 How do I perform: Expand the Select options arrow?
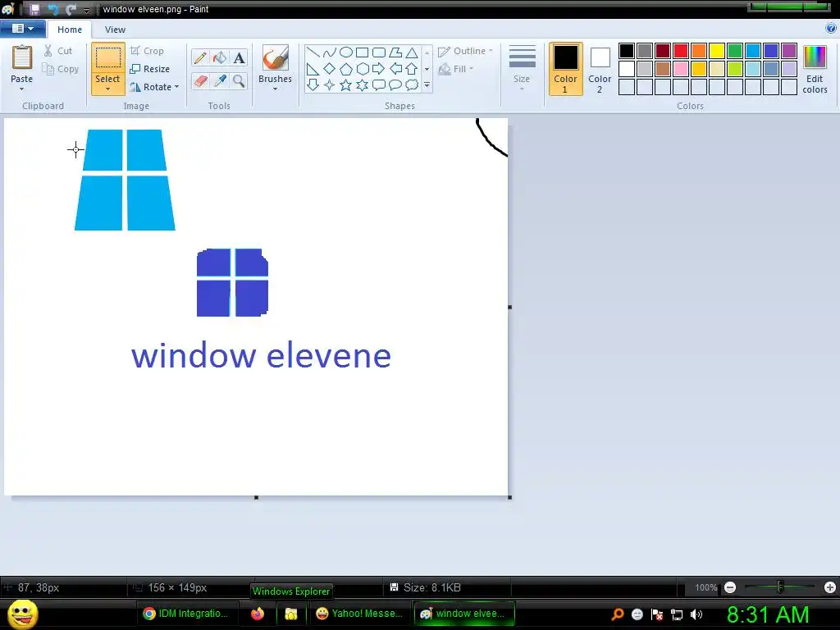(x=107, y=89)
